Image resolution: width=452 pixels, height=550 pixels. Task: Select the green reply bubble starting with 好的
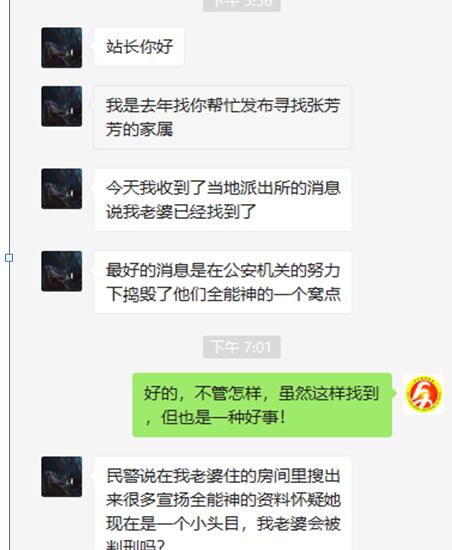[x=262, y=405]
